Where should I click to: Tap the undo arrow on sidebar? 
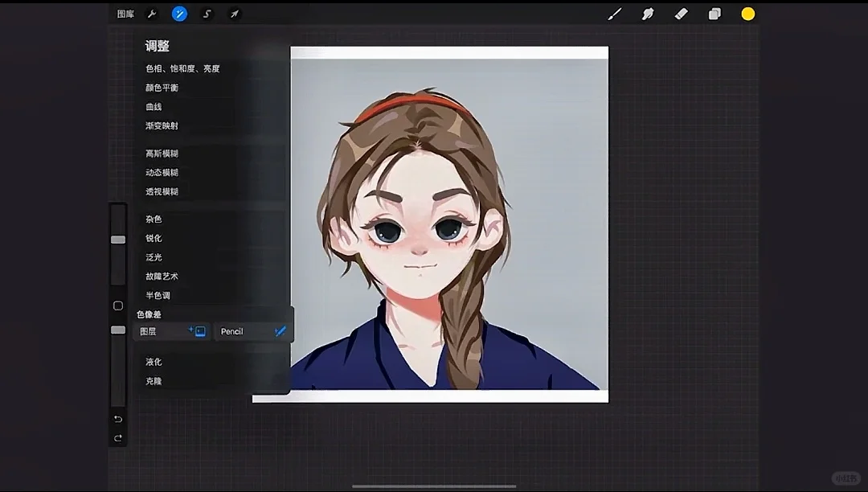117,419
